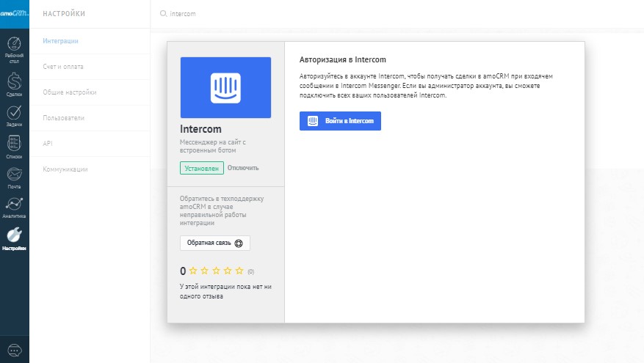Image resolution: width=644 pixels, height=363 pixels.
Task: Click the Отключить link
Action: [243, 168]
